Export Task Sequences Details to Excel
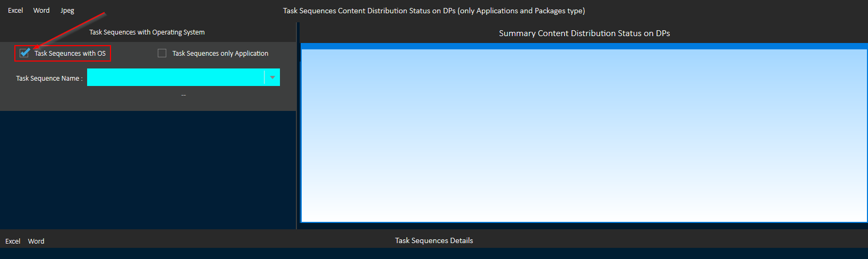 click(x=13, y=241)
